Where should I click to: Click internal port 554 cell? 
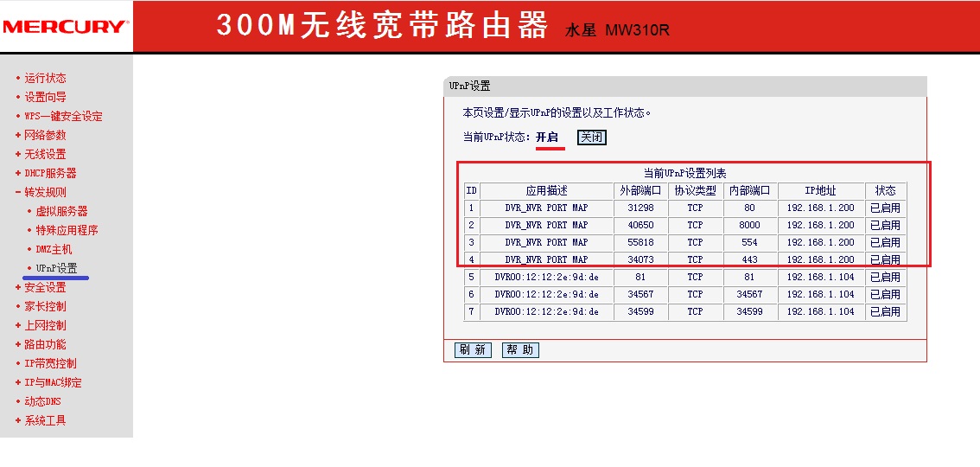coord(750,242)
